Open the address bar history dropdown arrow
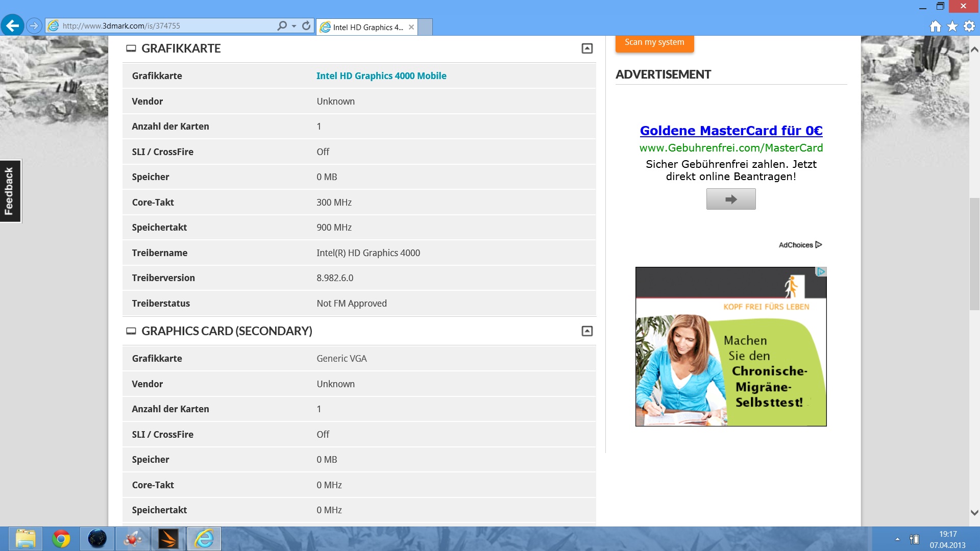 tap(294, 26)
